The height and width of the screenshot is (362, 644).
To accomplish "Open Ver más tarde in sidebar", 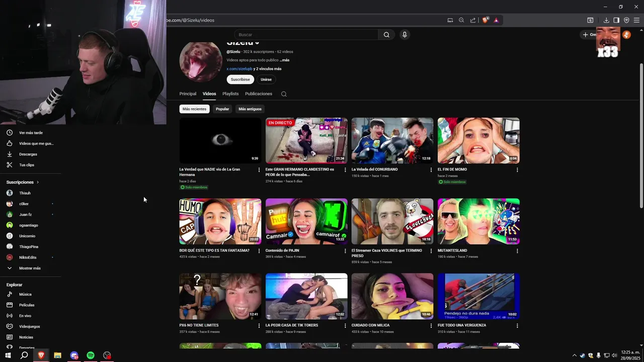I will [x=30, y=133].
